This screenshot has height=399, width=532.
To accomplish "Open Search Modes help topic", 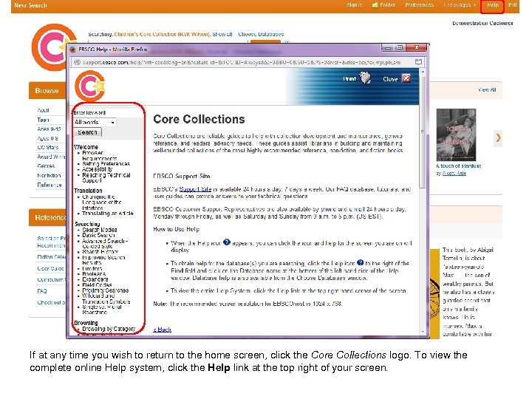I will click(x=100, y=230).
